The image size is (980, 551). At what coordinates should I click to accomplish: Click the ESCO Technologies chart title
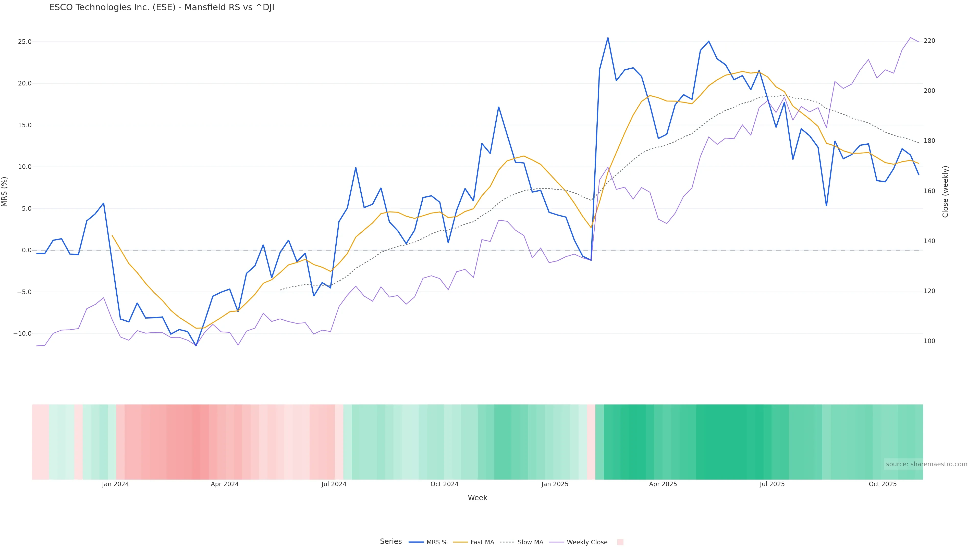point(162,8)
